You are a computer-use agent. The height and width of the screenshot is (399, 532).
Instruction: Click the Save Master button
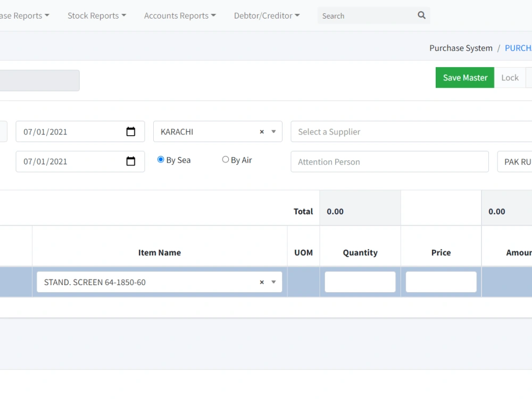pos(464,77)
